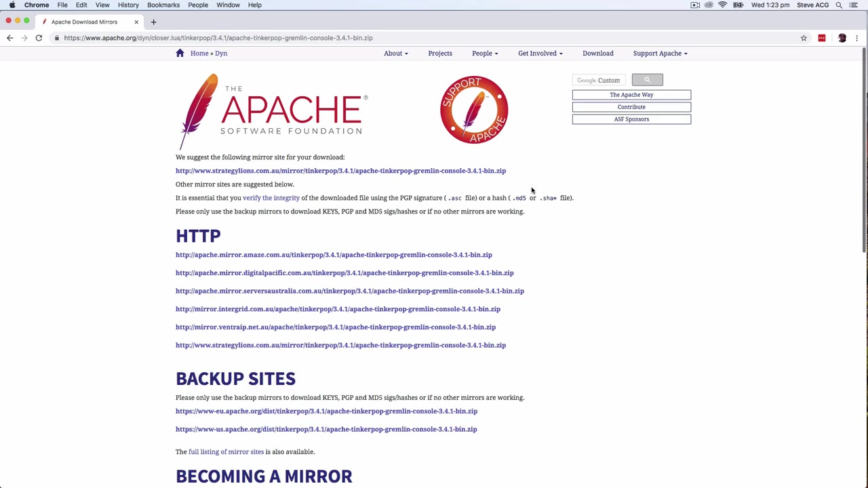Viewport: 868px width, 488px height.
Task: Click the screen recording camera menu bar icon
Action: [x=695, y=5]
